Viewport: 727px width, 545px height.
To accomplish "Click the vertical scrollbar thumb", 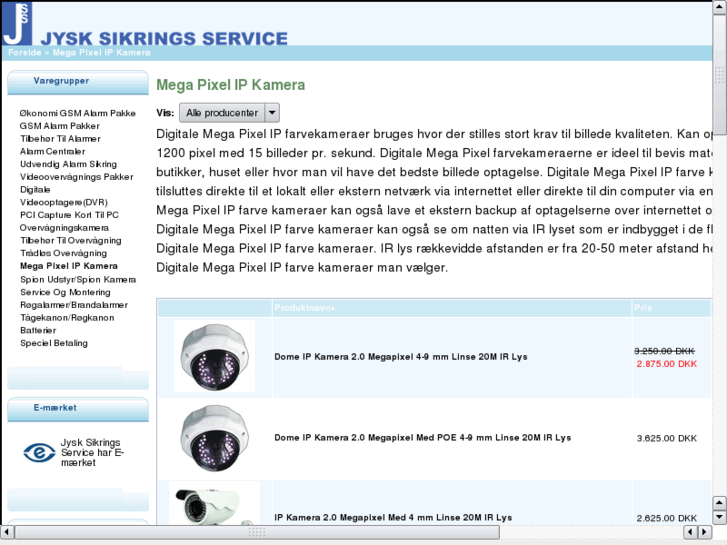I will coord(720,74).
